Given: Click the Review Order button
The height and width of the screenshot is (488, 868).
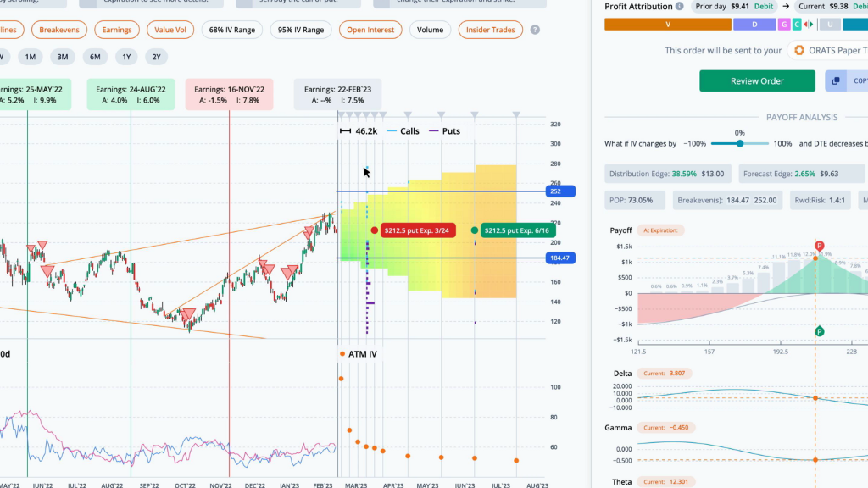Looking at the screenshot, I should pyautogui.click(x=757, y=80).
